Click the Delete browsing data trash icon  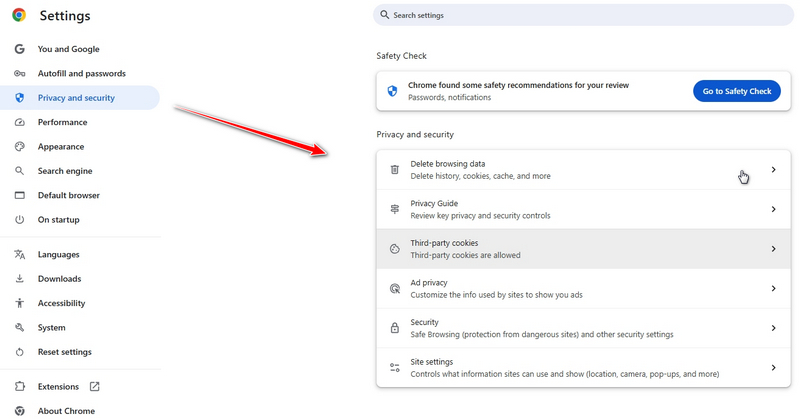[395, 170]
